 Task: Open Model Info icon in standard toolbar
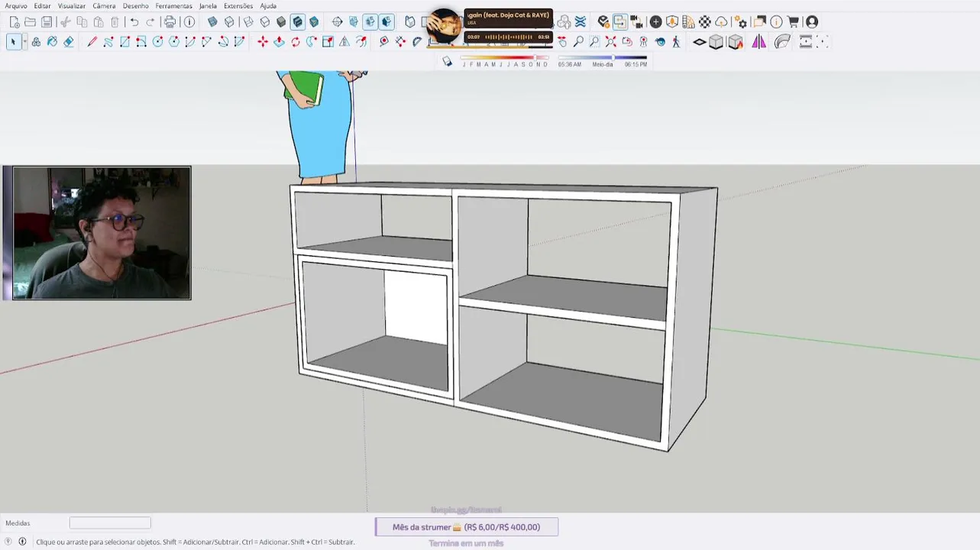pos(189,22)
